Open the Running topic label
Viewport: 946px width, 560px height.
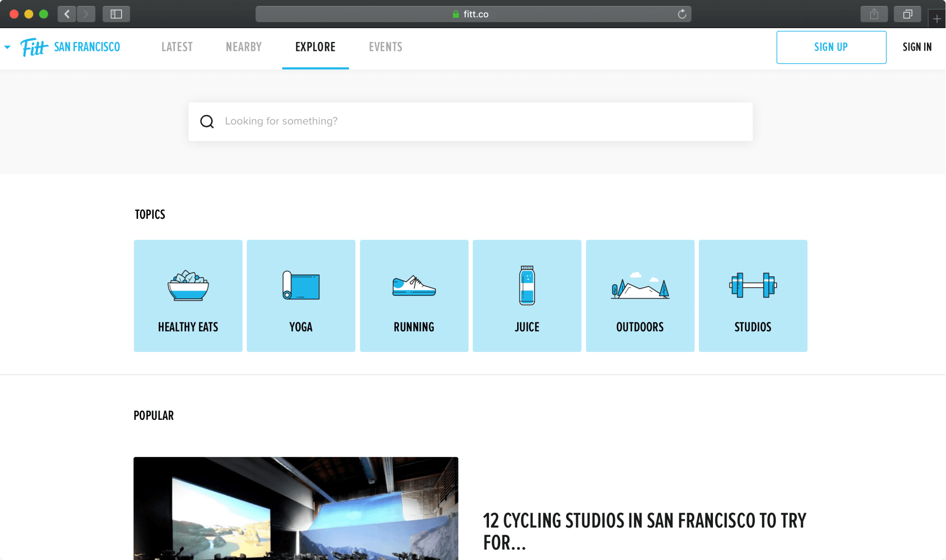(x=414, y=327)
